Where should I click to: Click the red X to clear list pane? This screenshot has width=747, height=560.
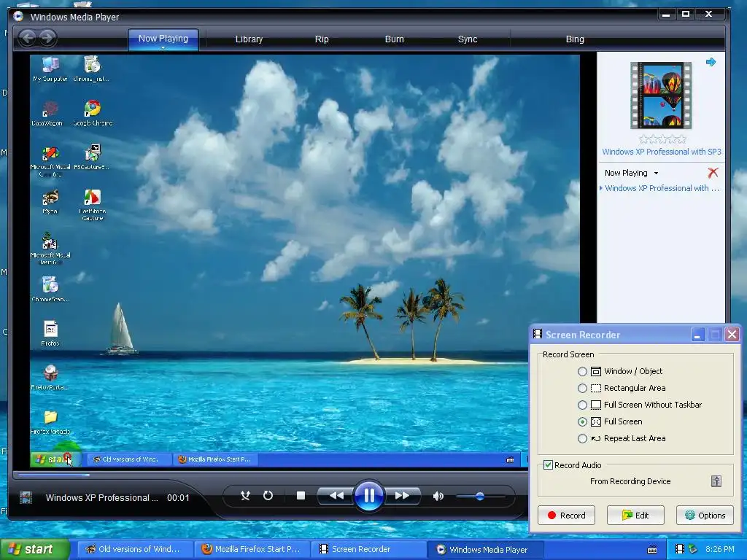click(x=713, y=172)
